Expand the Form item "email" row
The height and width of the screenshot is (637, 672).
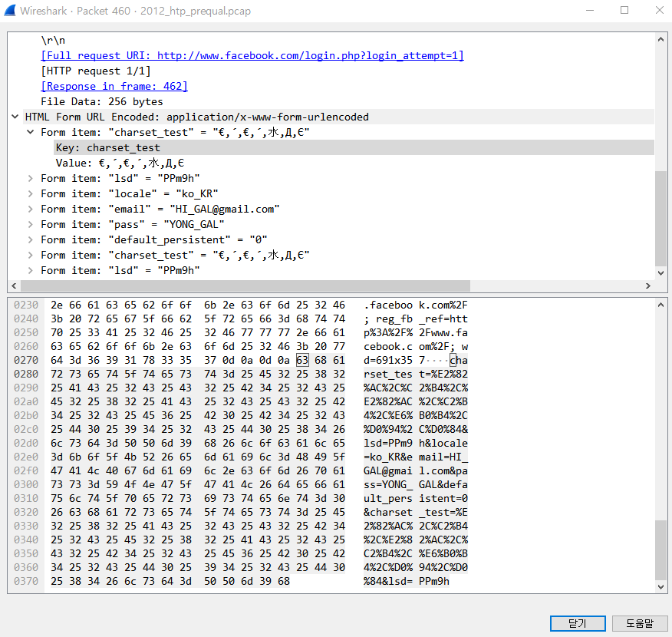point(31,210)
